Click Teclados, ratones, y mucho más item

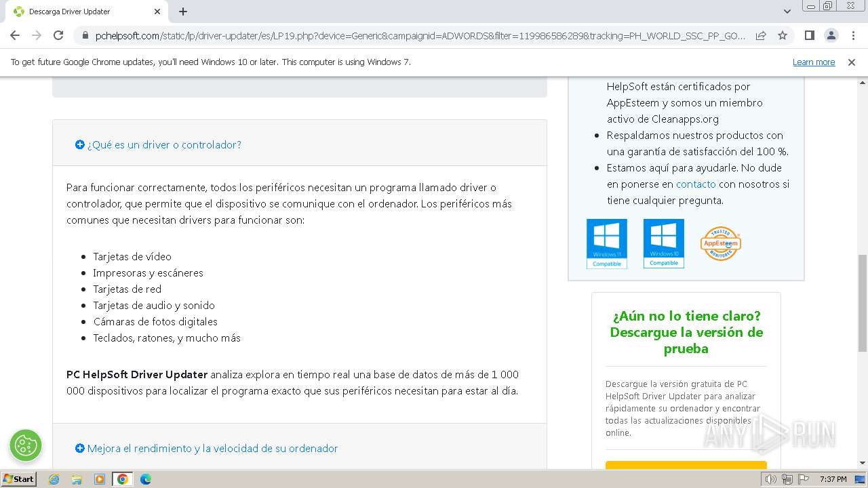click(x=167, y=338)
